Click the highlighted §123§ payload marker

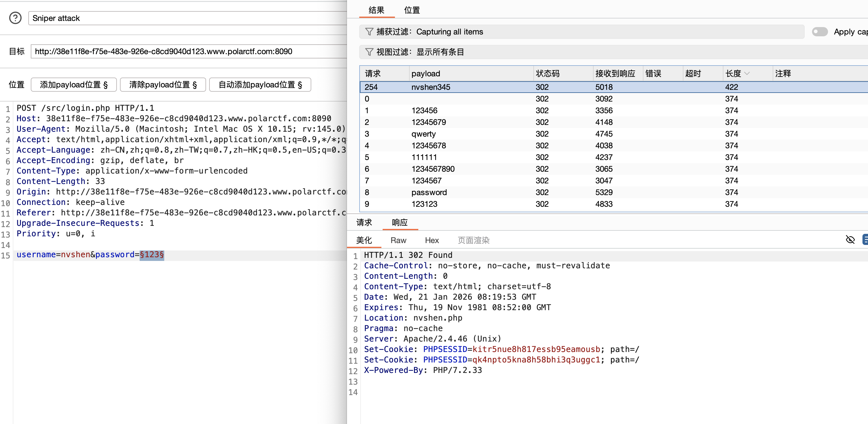[x=152, y=255]
